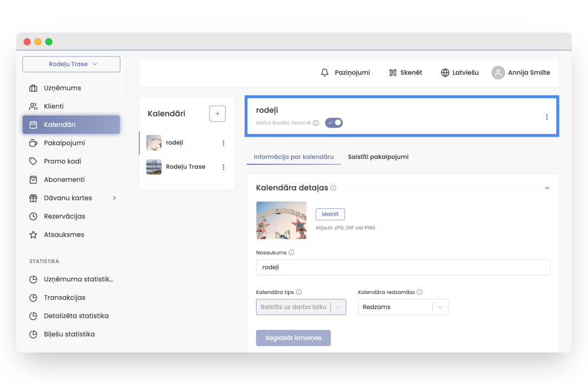Toggle the calendar active switch
The width and height of the screenshot is (588, 385).
point(334,123)
